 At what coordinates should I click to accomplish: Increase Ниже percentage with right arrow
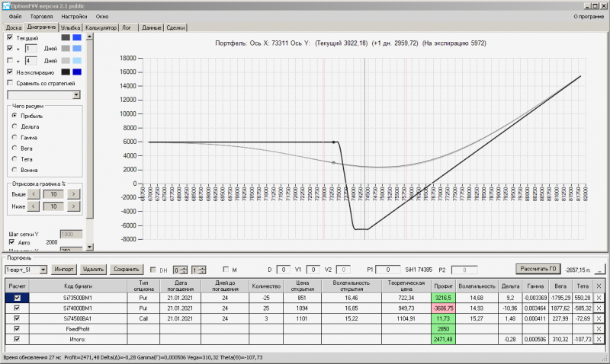(73, 206)
